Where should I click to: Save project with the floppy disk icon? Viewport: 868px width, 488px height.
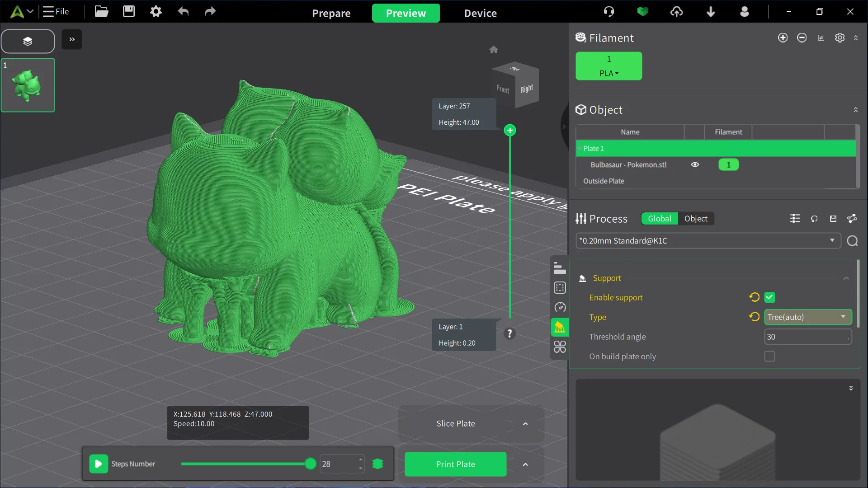pyautogui.click(x=129, y=11)
